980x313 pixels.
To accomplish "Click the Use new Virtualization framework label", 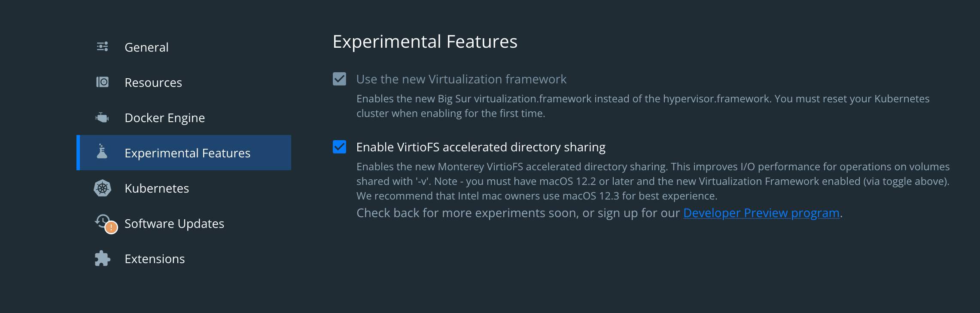I will pyautogui.click(x=461, y=79).
